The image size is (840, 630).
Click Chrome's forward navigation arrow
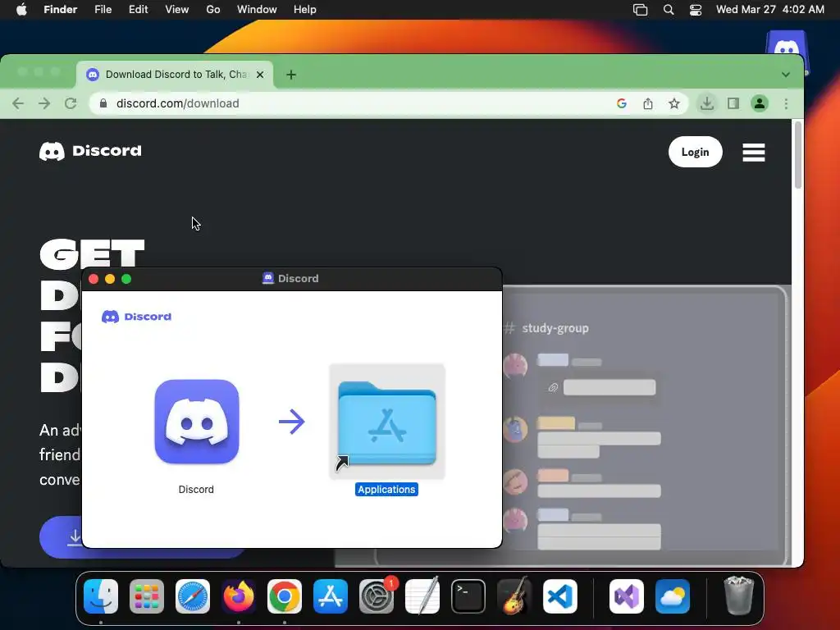(x=44, y=103)
